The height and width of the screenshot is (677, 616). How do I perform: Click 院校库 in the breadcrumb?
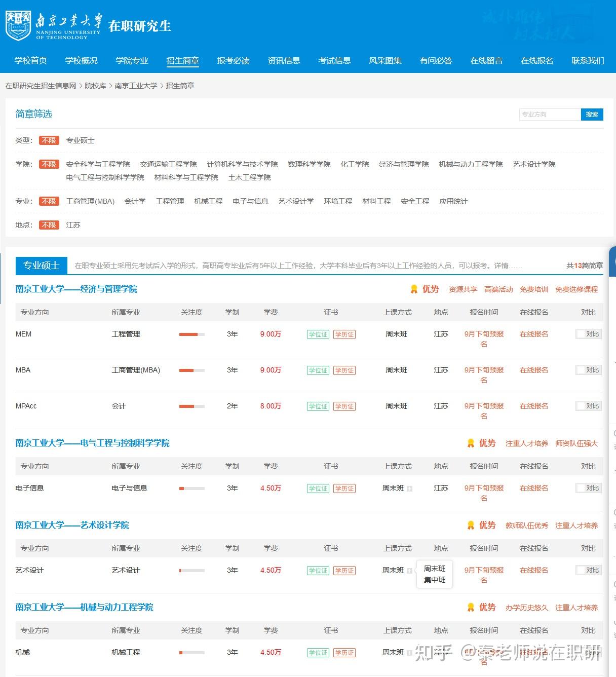pyautogui.click(x=95, y=86)
